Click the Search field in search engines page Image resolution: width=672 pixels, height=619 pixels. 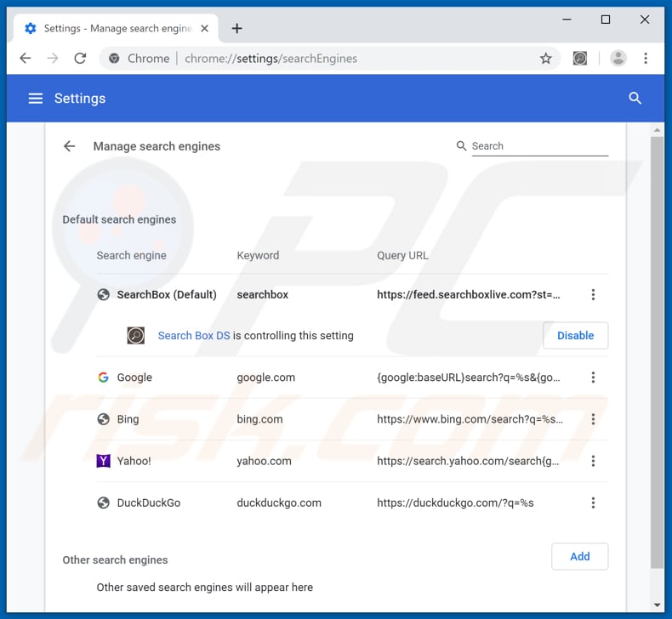click(x=539, y=146)
